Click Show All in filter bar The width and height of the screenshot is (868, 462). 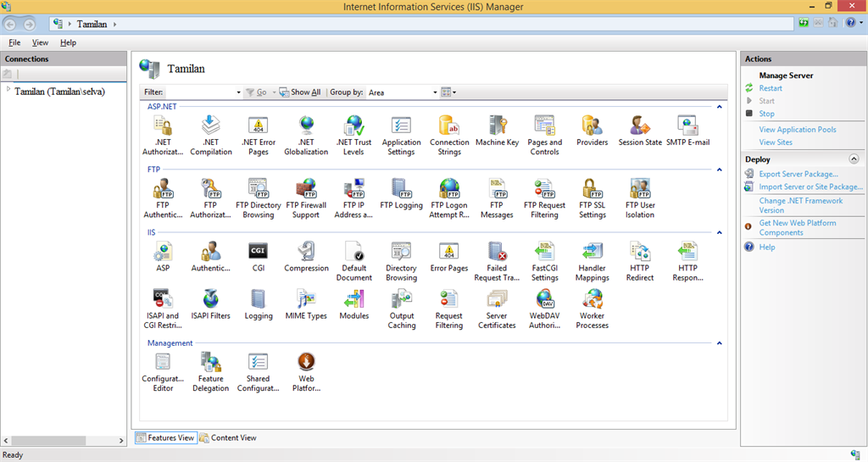click(x=299, y=92)
